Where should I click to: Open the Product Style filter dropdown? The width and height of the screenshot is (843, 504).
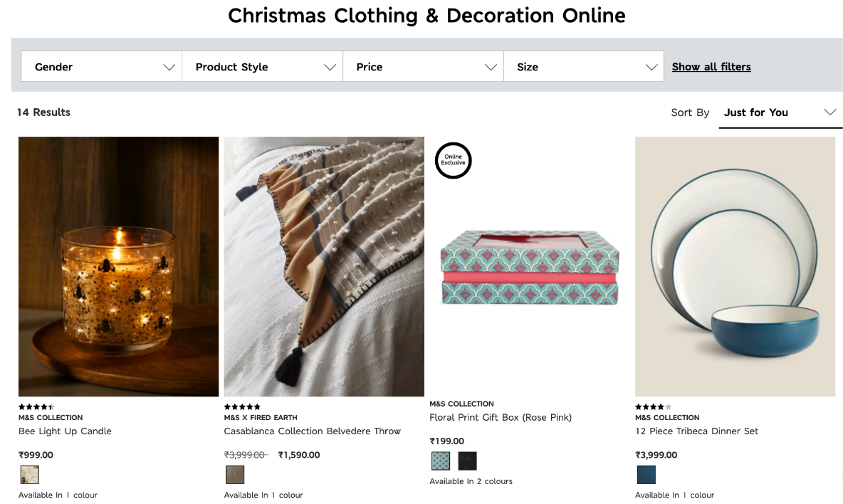point(263,67)
